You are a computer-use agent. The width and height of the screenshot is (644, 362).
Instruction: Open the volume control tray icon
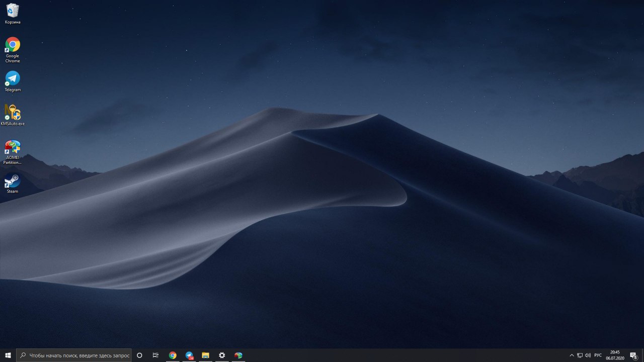point(588,355)
